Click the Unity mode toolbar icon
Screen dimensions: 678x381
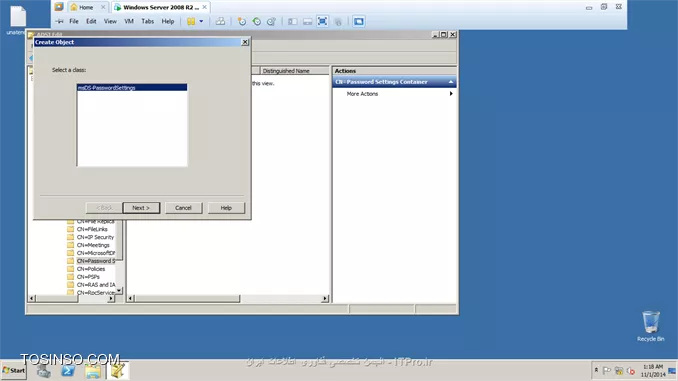[x=338, y=21]
